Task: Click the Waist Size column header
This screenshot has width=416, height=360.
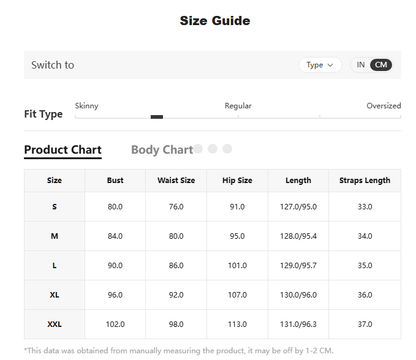Action: [x=176, y=180]
